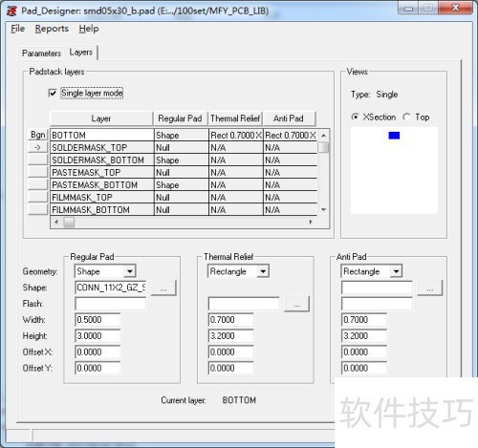Click the horizontal scroll left arrow

[x=56, y=222]
